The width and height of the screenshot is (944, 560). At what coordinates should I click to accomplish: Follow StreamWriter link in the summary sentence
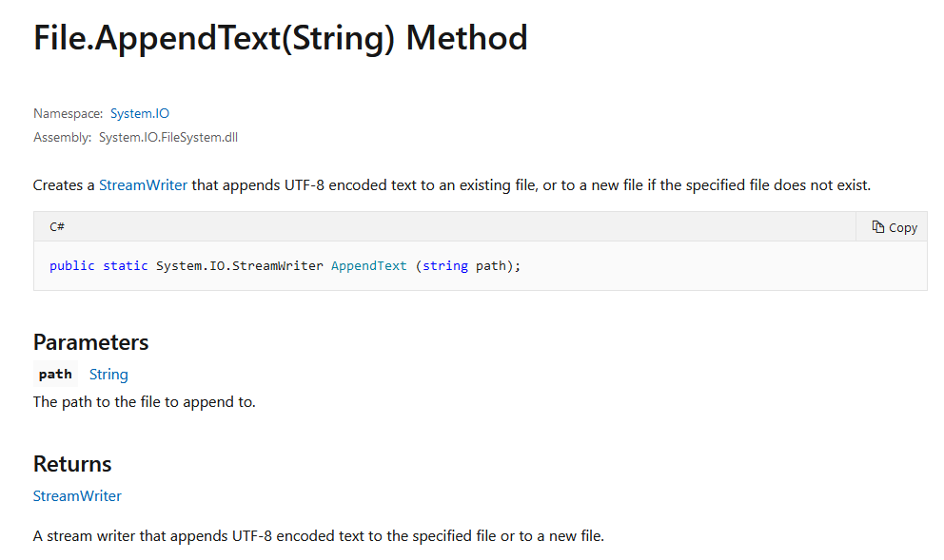pyautogui.click(x=143, y=184)
